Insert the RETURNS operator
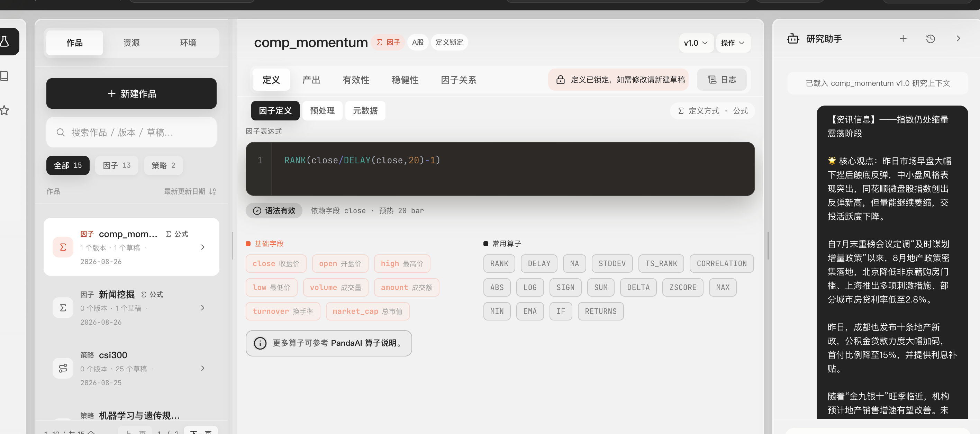The height and width of the screenshot is (434, 980). coord(601,311)
